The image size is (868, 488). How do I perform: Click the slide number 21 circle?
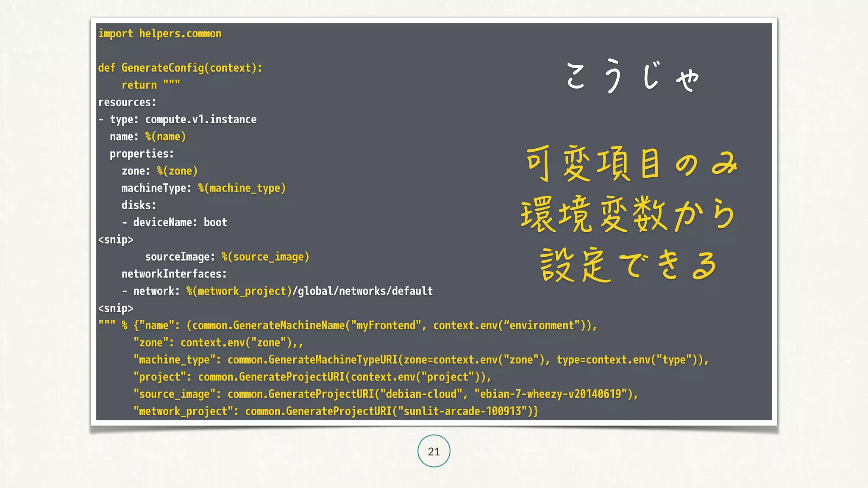pyautogui.click(x=434, y=451)
